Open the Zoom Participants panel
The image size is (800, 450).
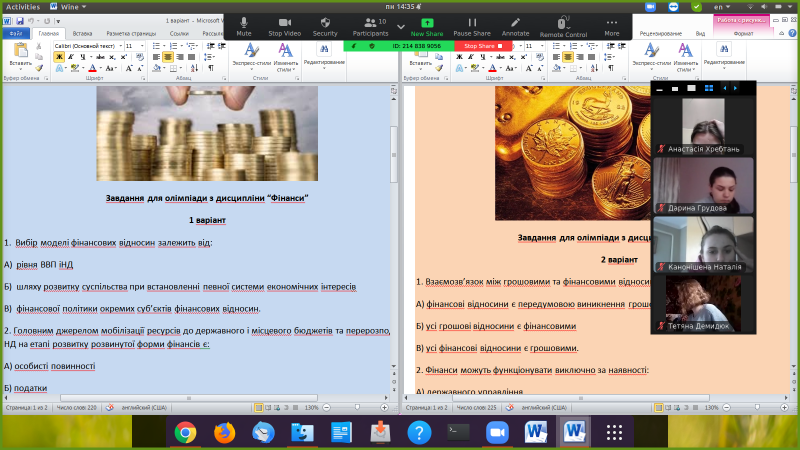coord(370,27)
